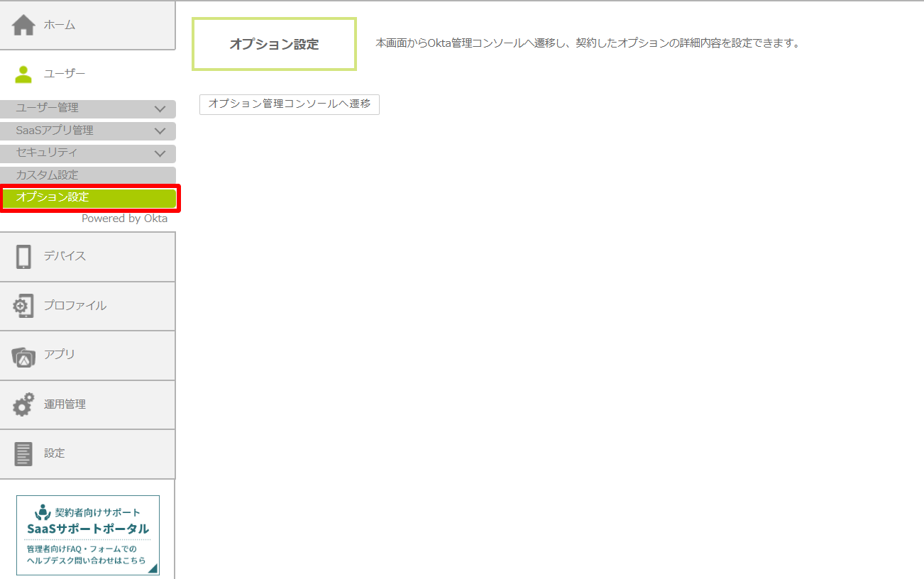Open the ホーム menu label

tap(60, 25)
